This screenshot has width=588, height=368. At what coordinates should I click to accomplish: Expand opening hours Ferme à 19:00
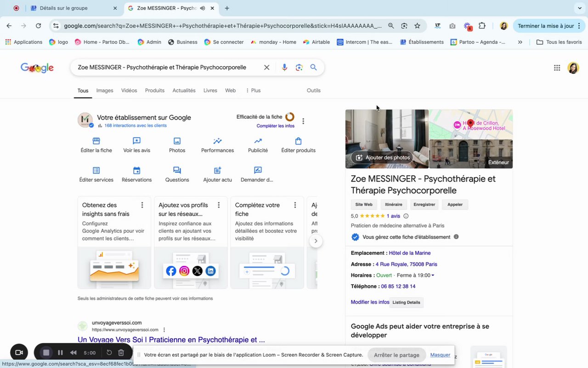(x=416, y=276)
